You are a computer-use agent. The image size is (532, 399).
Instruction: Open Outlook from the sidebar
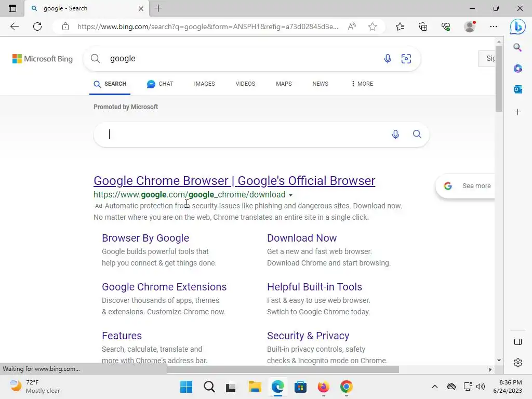click(517, 89)
